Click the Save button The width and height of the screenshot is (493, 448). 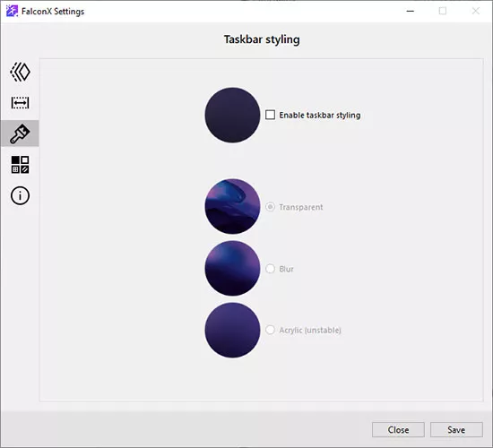(456, 429)
